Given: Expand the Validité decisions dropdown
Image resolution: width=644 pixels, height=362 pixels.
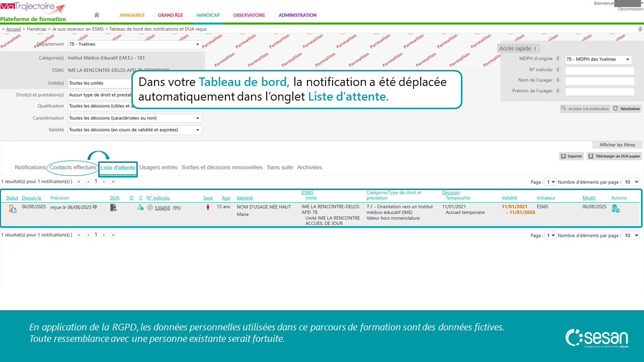Looking at the screenshot, I should click(134, 130).
